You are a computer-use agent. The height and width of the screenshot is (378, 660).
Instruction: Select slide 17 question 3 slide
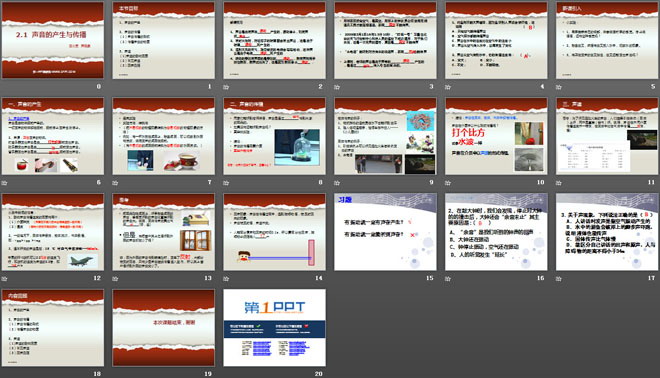(x=607, y=232)
